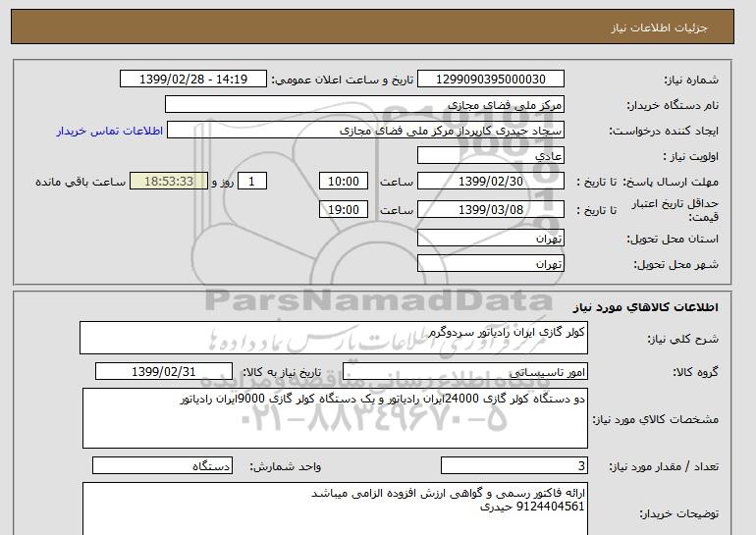The width and height of the screenshot is (756, 535).
Task: Click the goods specification text area
Action: (x=335, y=418)
